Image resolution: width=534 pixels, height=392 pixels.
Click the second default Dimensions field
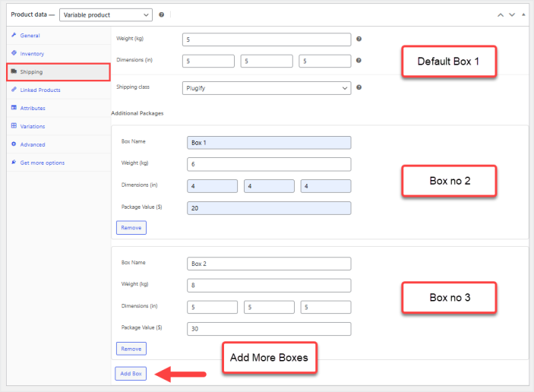(x=267, y=61)
